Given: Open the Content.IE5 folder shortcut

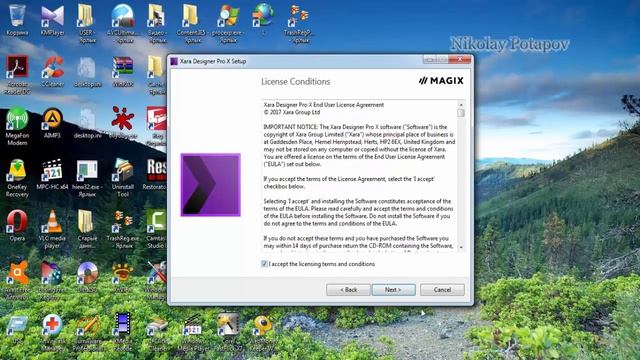Looking at the screenshot, I should [x=191, y=23].
